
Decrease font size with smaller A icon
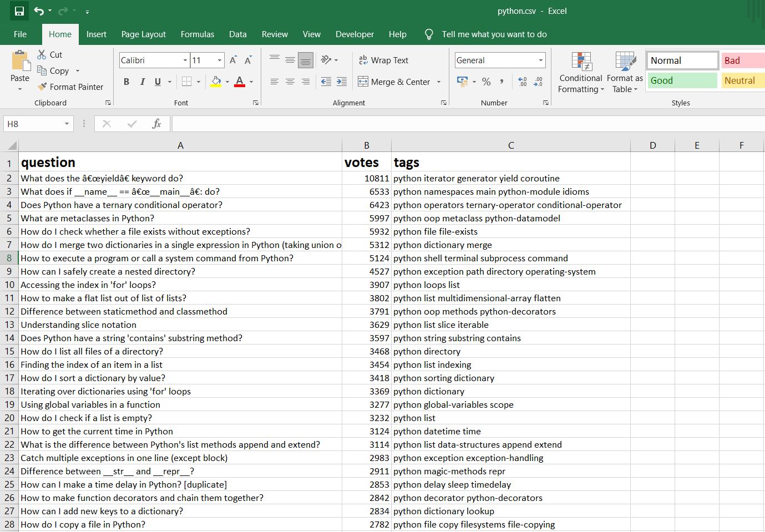[248, 60]
